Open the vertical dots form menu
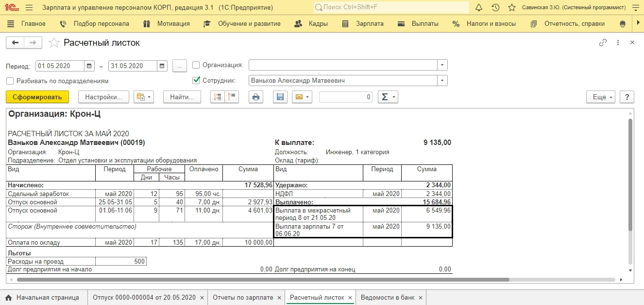Screen dimensions: 644x305 [x=618, y=43]
